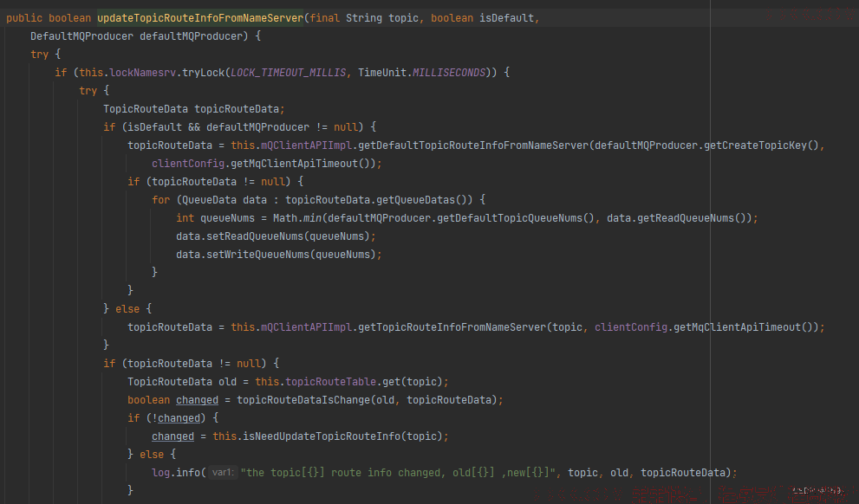Click the underlined changed variable declaration

coord(197,400)
